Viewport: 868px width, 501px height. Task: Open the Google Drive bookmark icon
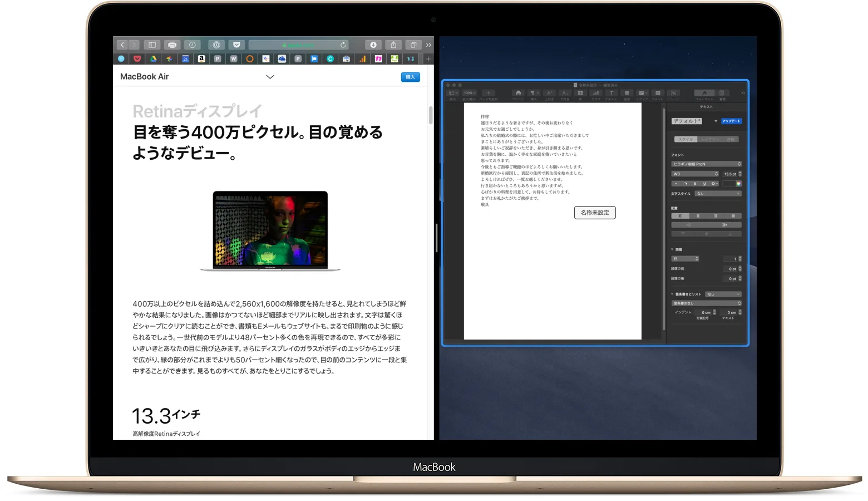pyautogui.click(x=153, y=59)
